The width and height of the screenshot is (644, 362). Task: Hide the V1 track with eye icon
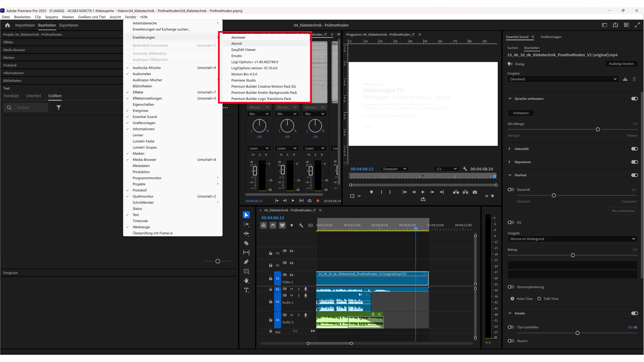[x=291, y=275]
